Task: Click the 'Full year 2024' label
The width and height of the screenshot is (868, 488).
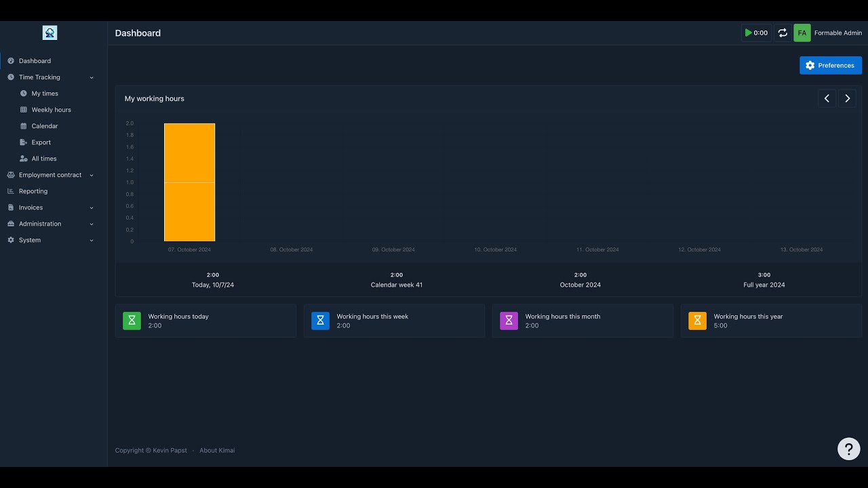Action: (764, 285)
